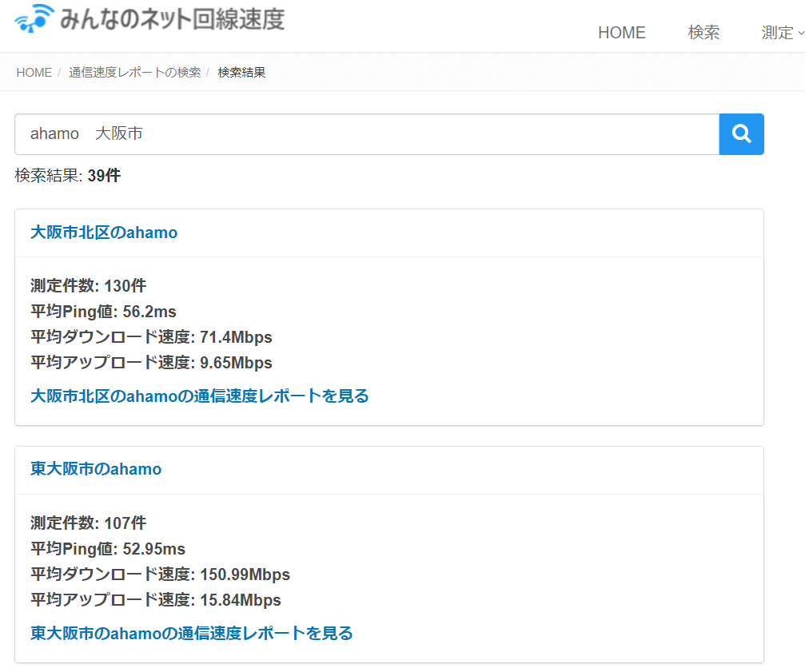The width and height of the screenshot is (805, 672).
Task: Open the 東大阪市のahamo heading link
Action: (x=96, y=469)
